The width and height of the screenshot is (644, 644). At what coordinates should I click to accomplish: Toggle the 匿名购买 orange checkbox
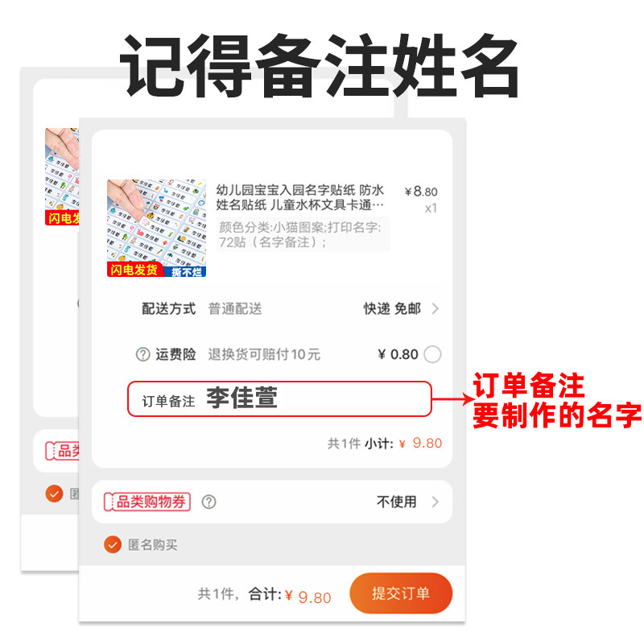113,545
